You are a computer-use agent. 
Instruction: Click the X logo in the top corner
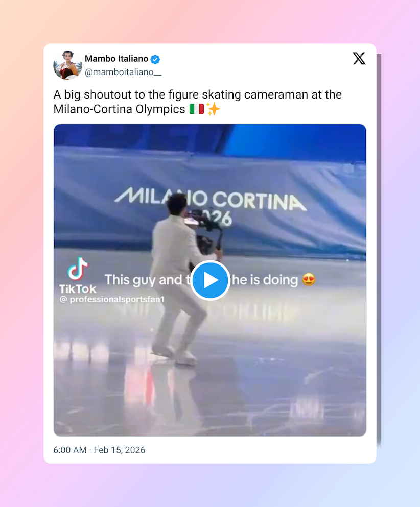(x=359, y=59)
